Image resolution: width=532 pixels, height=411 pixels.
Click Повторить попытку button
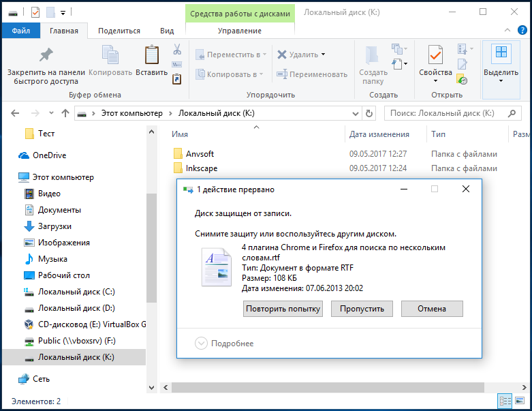(x=283, y=309)
